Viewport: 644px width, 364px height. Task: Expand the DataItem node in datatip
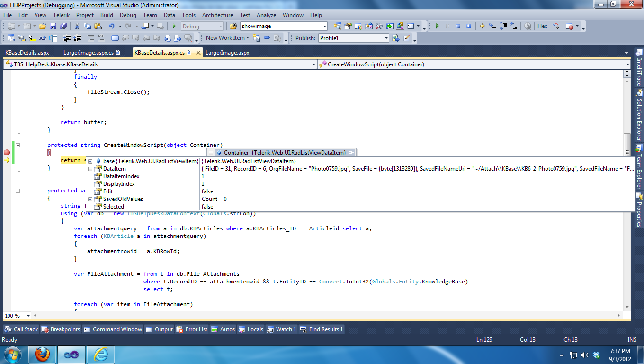pyautogui.click(x=90, y=169)
